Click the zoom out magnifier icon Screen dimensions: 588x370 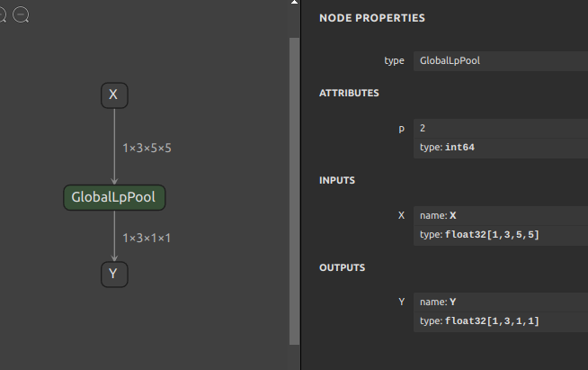21,15
